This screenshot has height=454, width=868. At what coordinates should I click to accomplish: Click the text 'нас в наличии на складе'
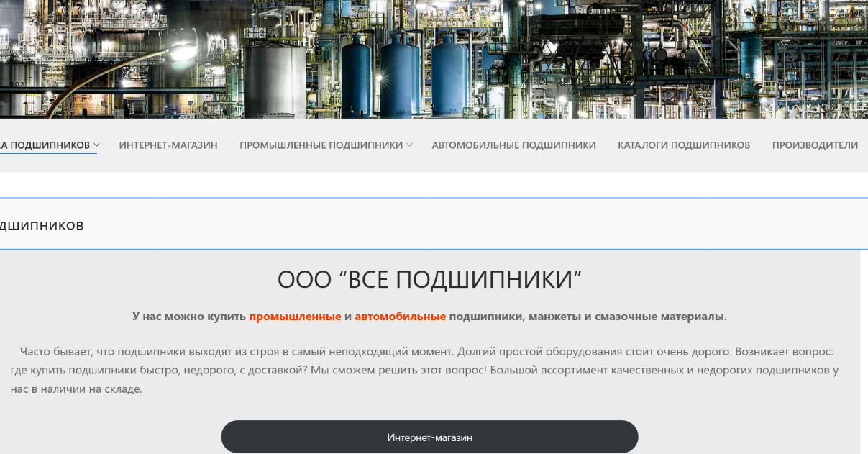[76, 389]
